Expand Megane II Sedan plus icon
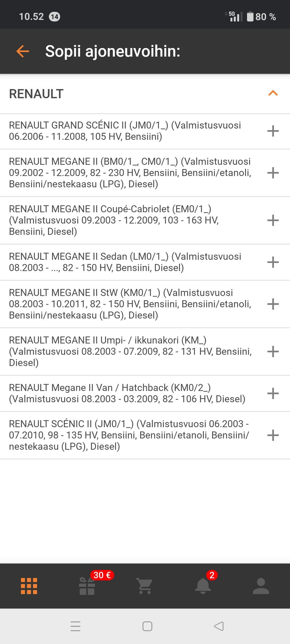 click(273, 262)
